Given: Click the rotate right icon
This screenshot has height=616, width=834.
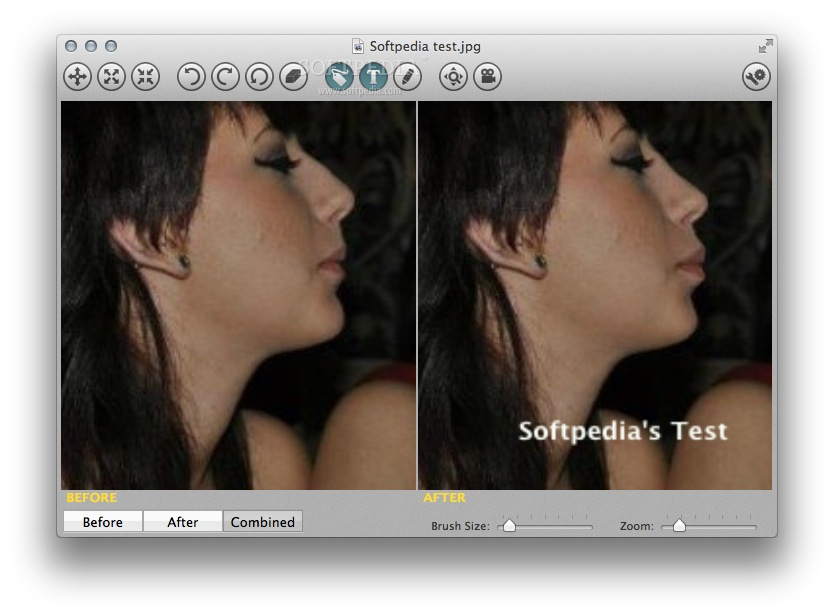Looking at the screenshot, I should pyautogui.click(x=225, y=77).
